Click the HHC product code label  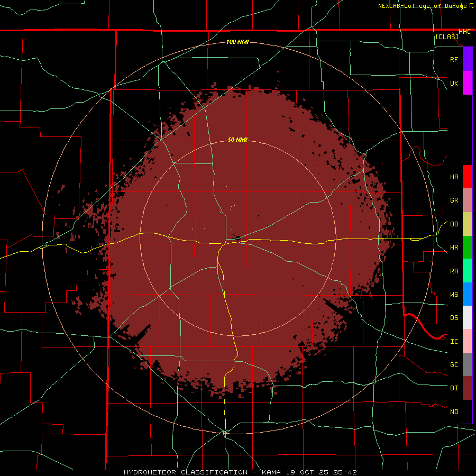point(464,32)
